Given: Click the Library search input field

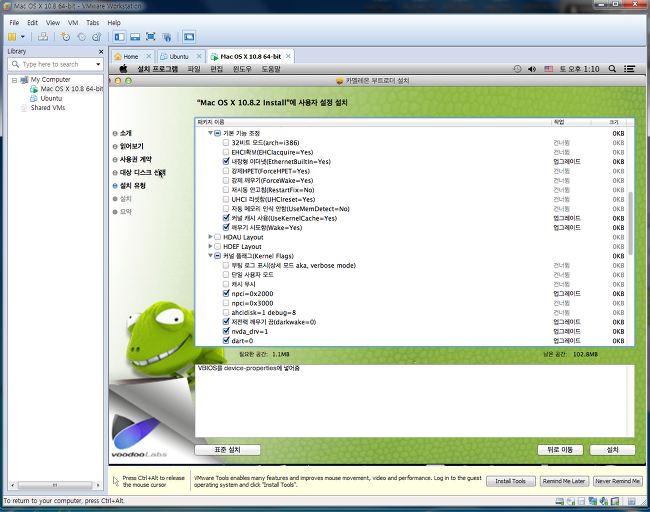Looking at the screenshot, I should pos(57,64).
